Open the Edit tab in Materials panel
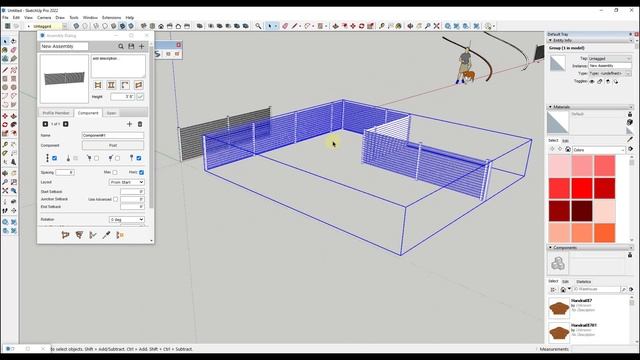640x360 pixels. point(565,141)
